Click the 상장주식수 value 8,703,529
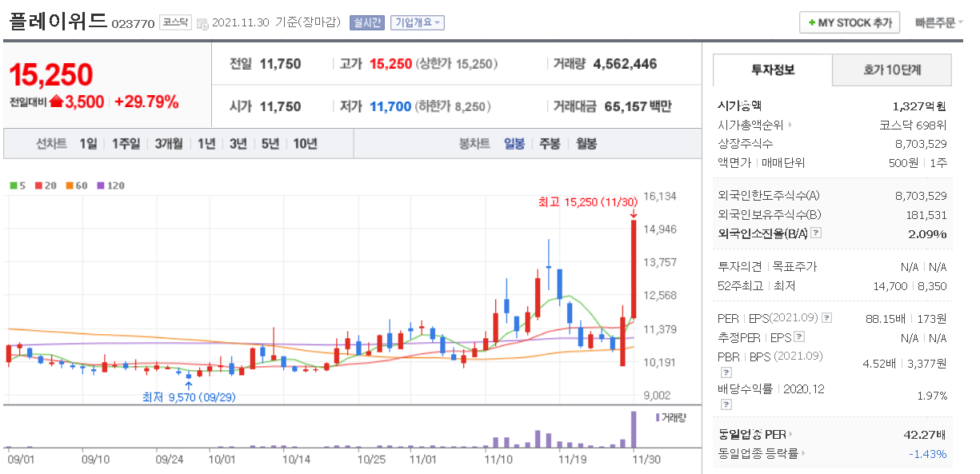This screenshot has width=980, height=474. pyautogui.click(x=921, y=144)
